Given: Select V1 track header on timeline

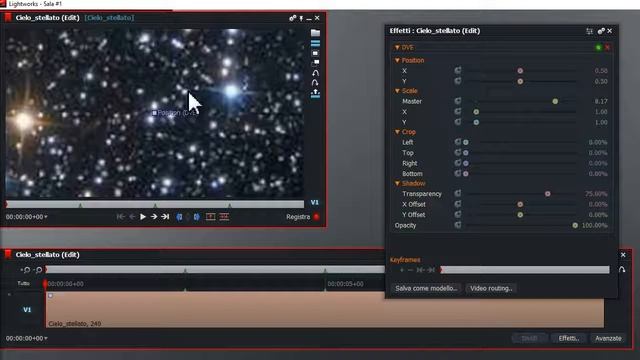Looking at the screenshot, I should (x=27, y=310).
